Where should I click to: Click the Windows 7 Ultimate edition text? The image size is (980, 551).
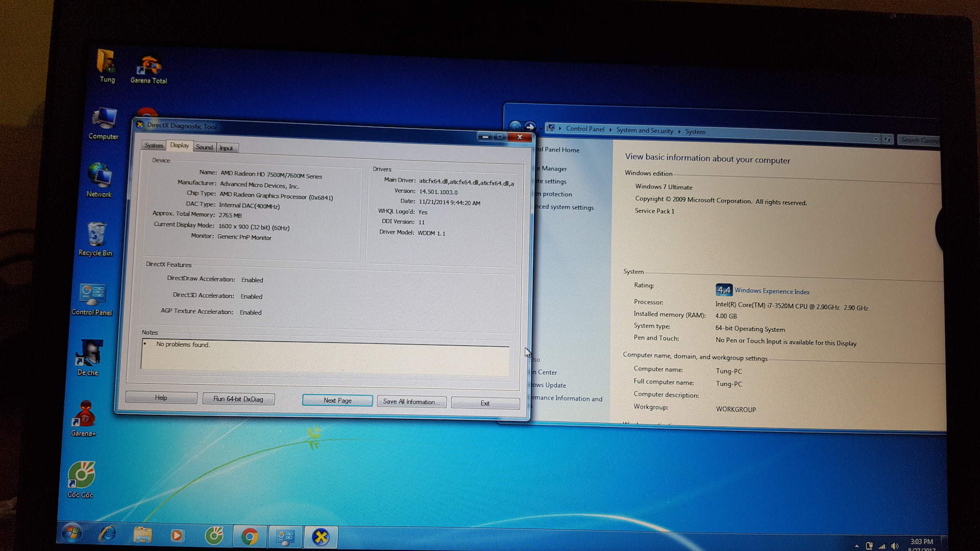pos(664,187)
